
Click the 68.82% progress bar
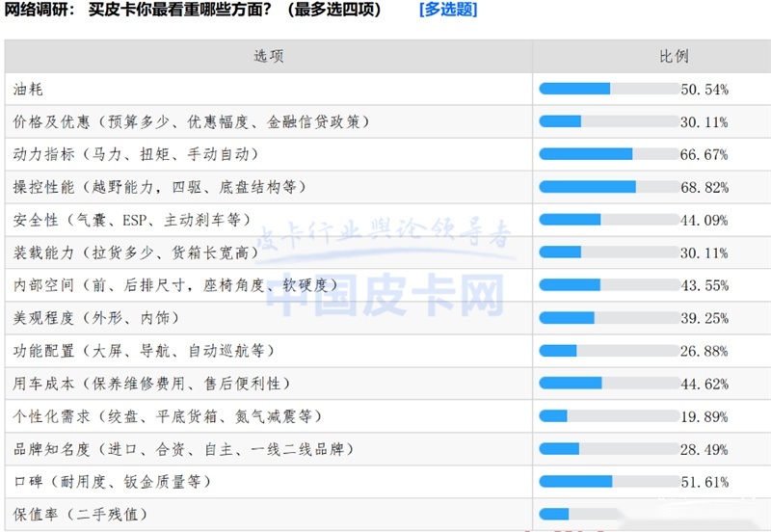coord(609,187)
